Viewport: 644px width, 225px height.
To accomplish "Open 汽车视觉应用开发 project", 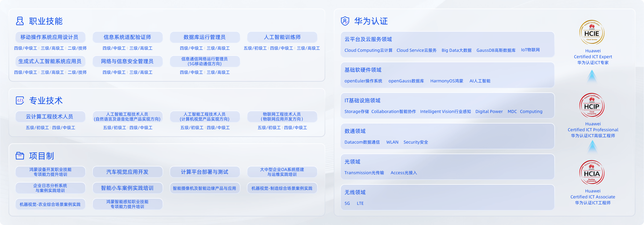I will (127, 172).
